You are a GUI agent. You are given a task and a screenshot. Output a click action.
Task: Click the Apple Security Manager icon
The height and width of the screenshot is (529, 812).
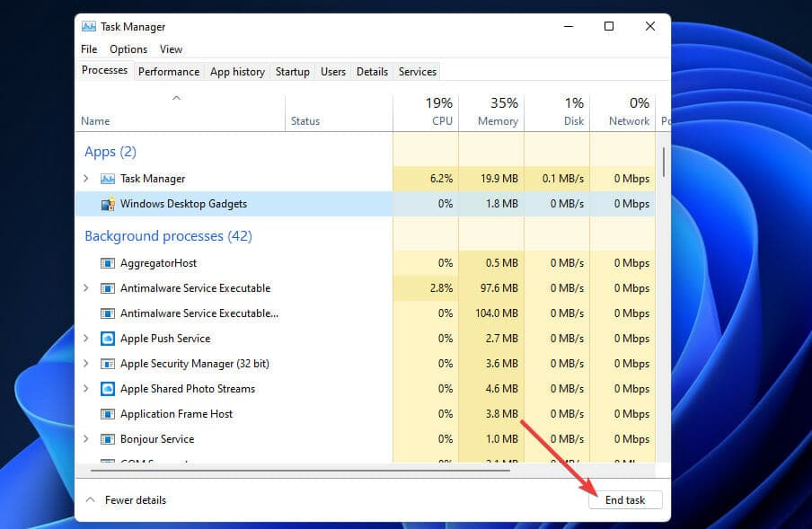click(x=107, y=364)
